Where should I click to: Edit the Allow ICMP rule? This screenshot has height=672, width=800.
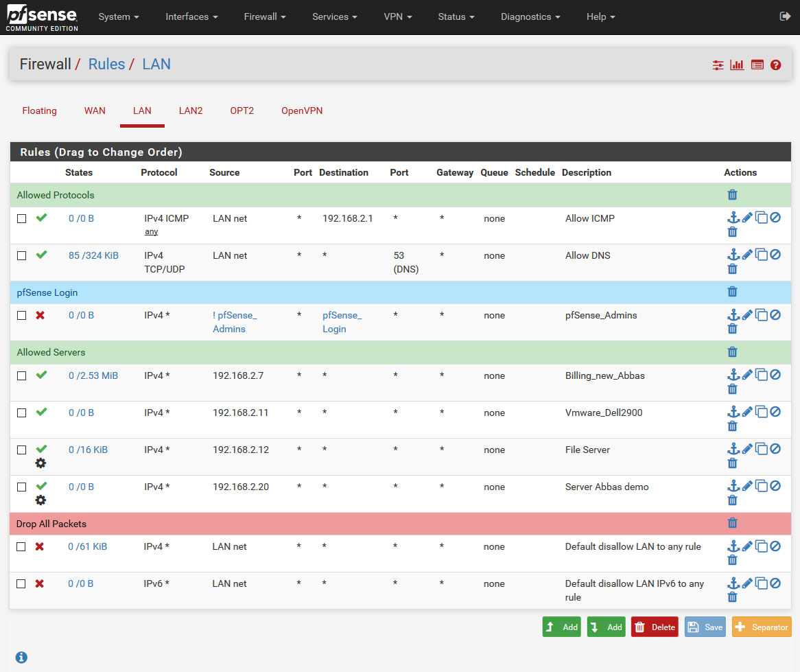[x=747, y=218]
